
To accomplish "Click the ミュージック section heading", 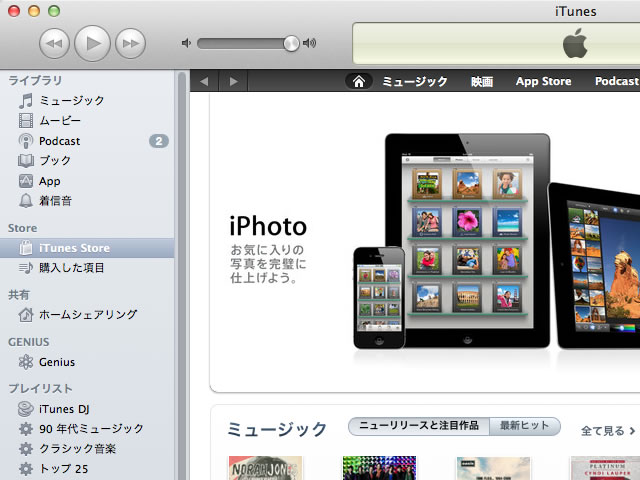I will 277,429.
